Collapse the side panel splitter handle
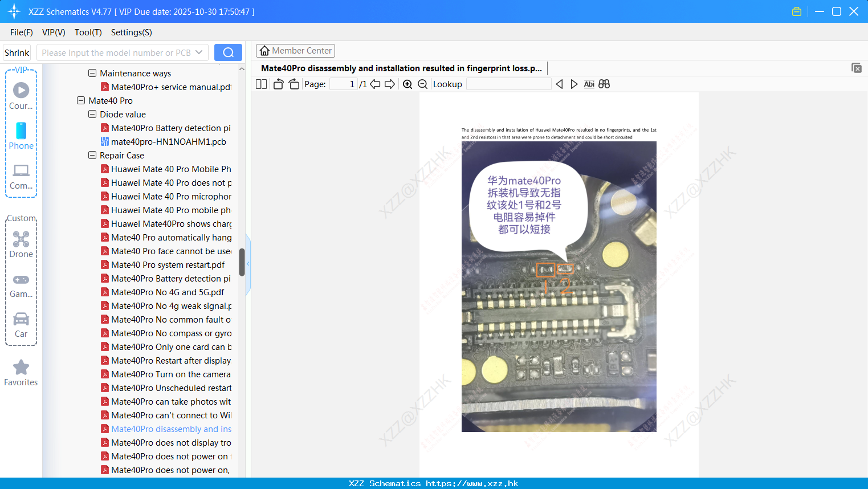 tap(248, 264)
